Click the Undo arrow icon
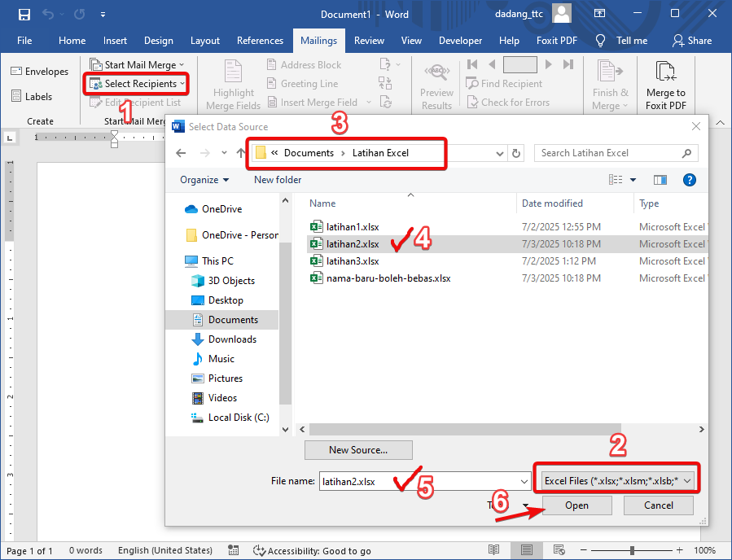Image resolution: width=732 pixels, height=560 pixels. pyautogui.click(x=47, y=14)
